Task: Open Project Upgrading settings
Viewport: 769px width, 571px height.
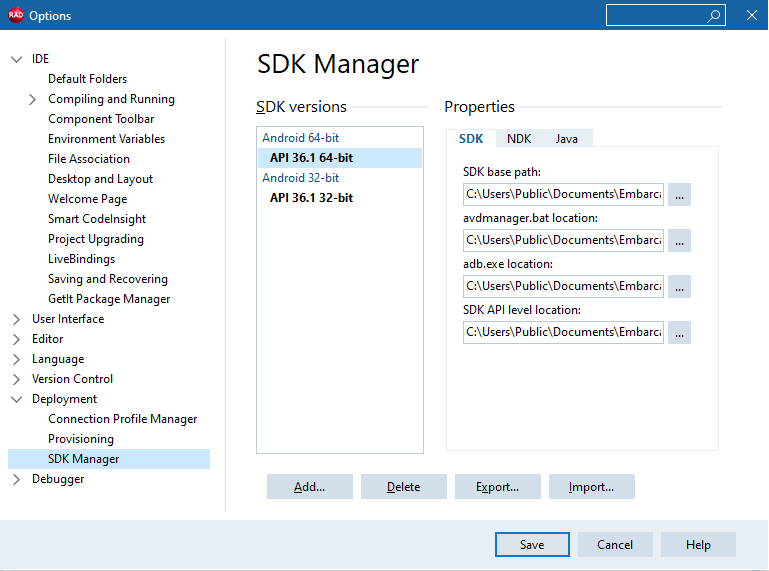Action: [x=96, y=239]
